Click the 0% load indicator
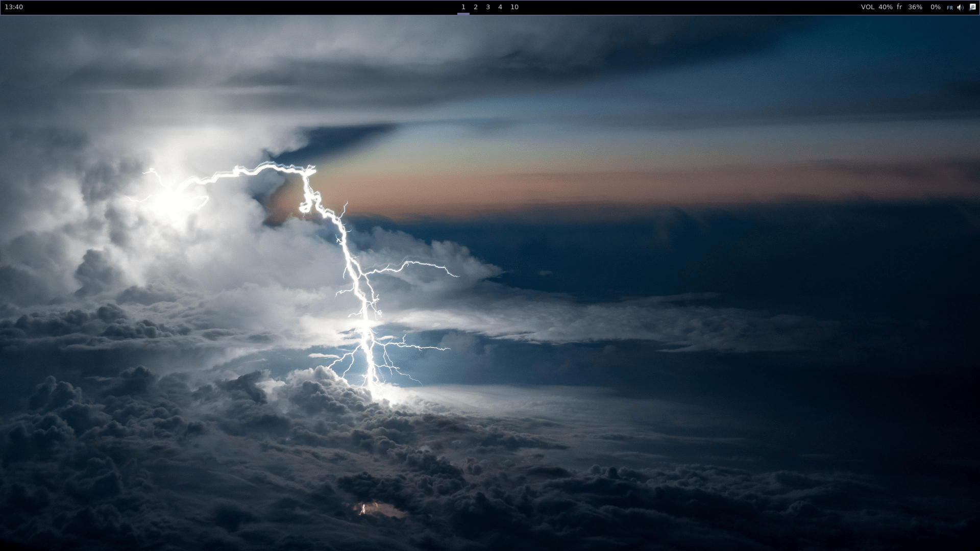The image size is (980, 551). (x=935, y=7)
